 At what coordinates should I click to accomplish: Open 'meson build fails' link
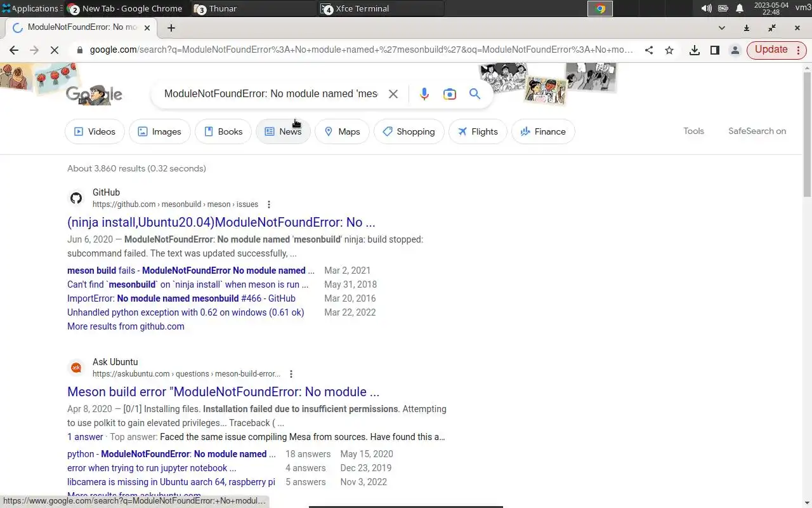191,271
